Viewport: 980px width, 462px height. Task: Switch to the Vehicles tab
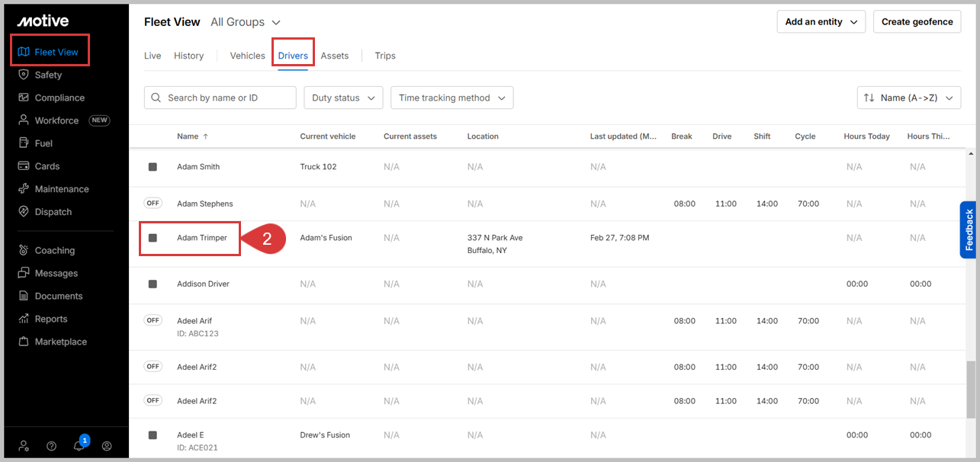(x=248, y=56)
